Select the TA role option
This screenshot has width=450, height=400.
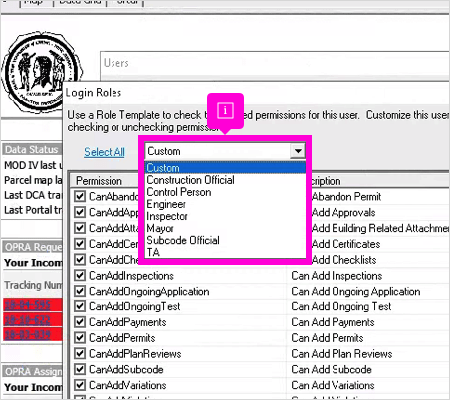click(153, 252)
